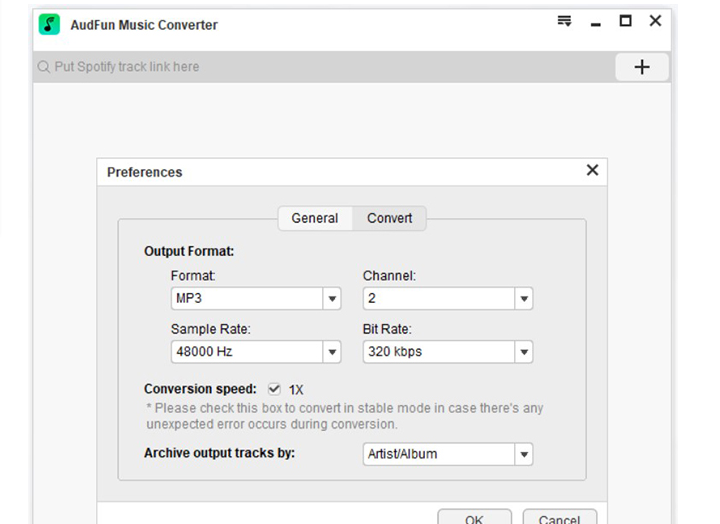Uncheck the 1X conversion speed checkbox
720x524 pixels.
[x=274, y=389]
